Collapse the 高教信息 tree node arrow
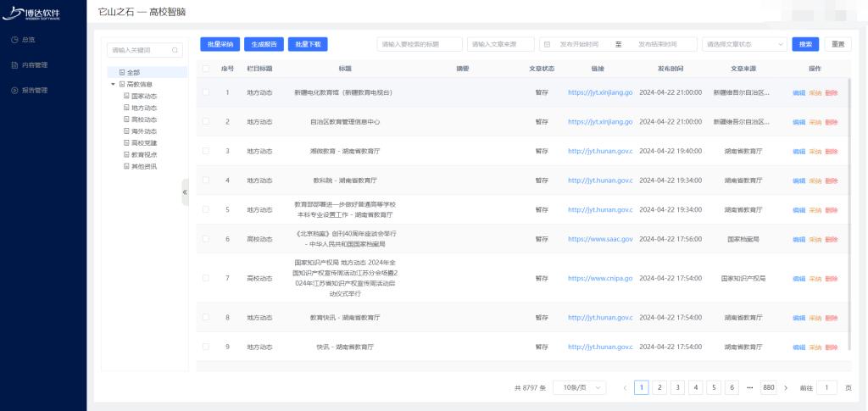 click(114, 84)
